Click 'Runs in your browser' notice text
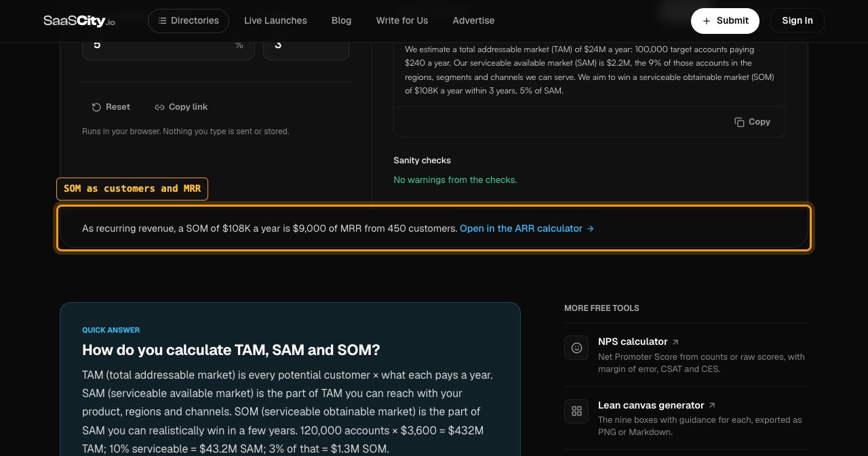868x456 pixels. pyautogui.click(x=185, y=131)
